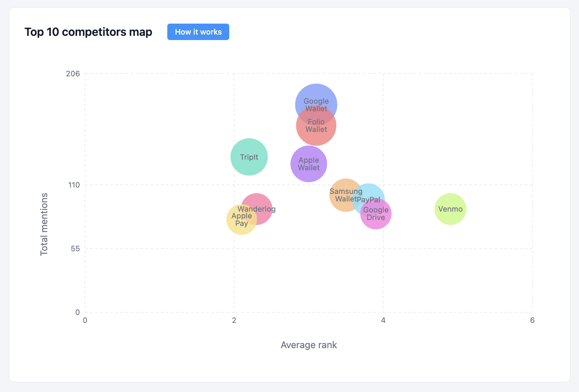Click the 110 y-axis value

(74, 185)
